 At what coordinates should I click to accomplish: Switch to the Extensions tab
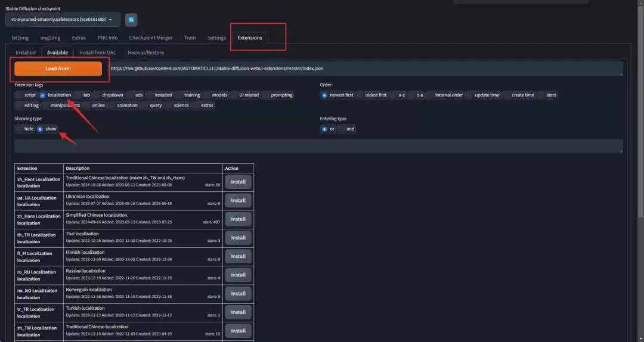coord(250,38)
